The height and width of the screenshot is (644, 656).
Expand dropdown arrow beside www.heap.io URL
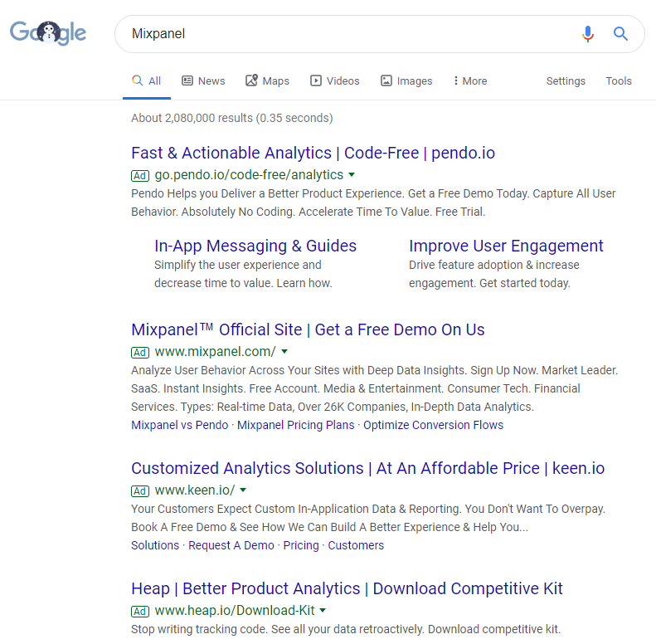(323, 610)
